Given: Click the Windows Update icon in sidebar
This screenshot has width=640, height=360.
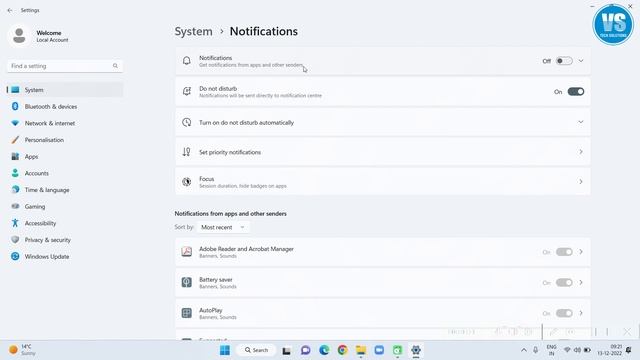Looking at the screenshot, I should 15,256.
